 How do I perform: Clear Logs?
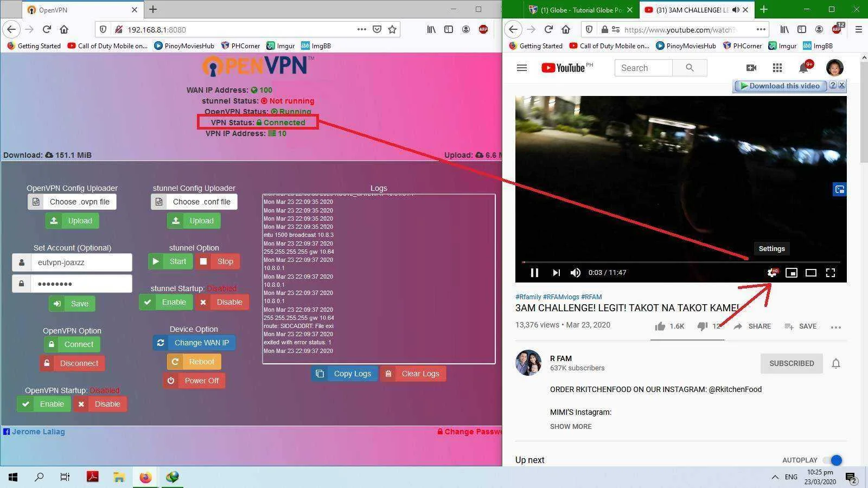(413, 374)
